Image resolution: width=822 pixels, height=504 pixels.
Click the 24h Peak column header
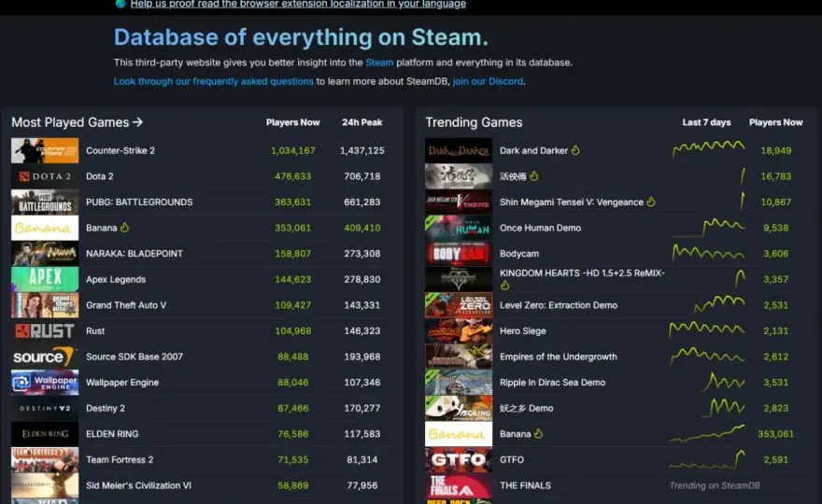[x=361, y=122]
